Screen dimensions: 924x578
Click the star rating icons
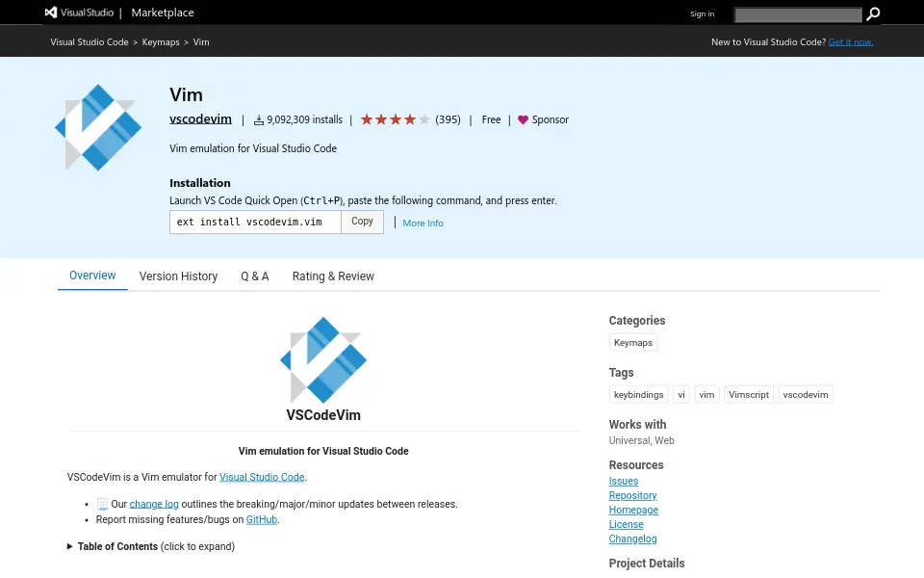(x=395, y=119)
